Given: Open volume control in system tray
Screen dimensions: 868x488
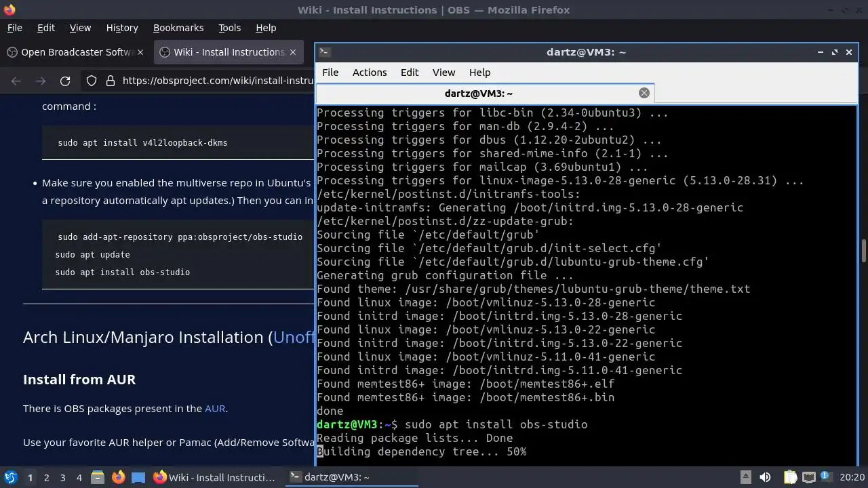Looking at the screenshot, I should pyautogui.click(x=765, y=477).
